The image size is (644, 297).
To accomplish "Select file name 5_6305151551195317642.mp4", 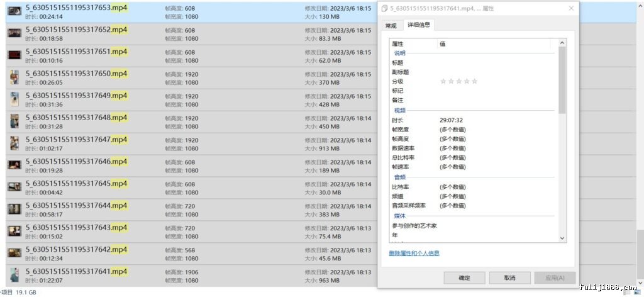I will click(x=76, y=249).
